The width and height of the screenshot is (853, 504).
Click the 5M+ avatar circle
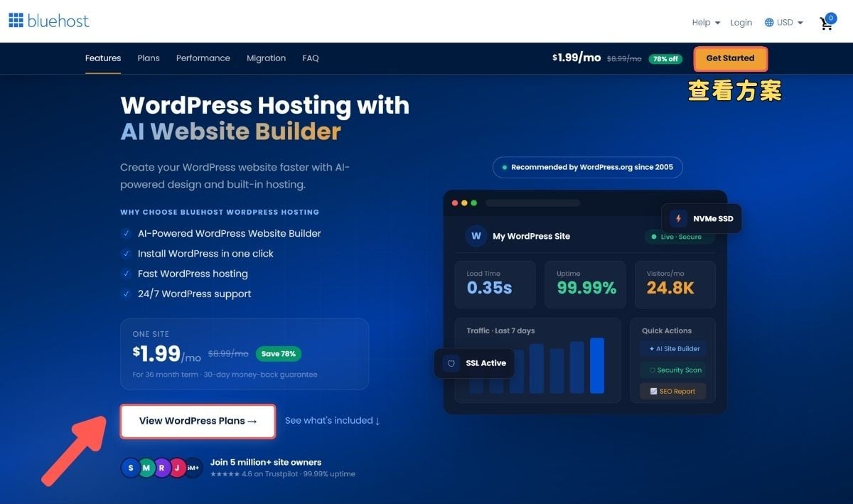pos(194,467)
